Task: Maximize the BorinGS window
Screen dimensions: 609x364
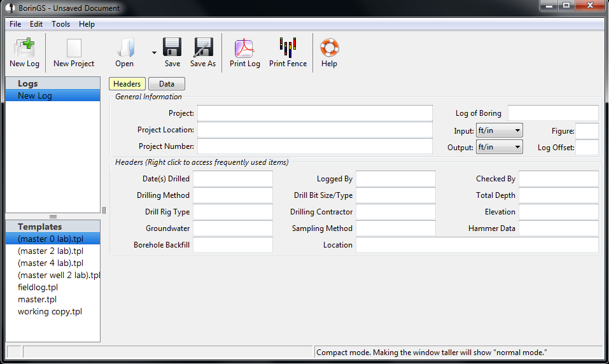Action: pyautogui.click(x=566, y=6)
